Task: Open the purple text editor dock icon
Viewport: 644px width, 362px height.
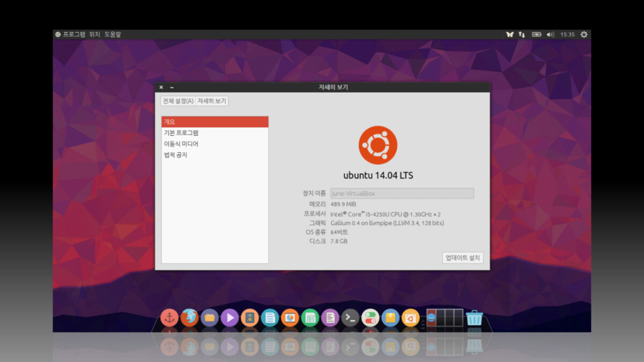Action: [330, 318]
